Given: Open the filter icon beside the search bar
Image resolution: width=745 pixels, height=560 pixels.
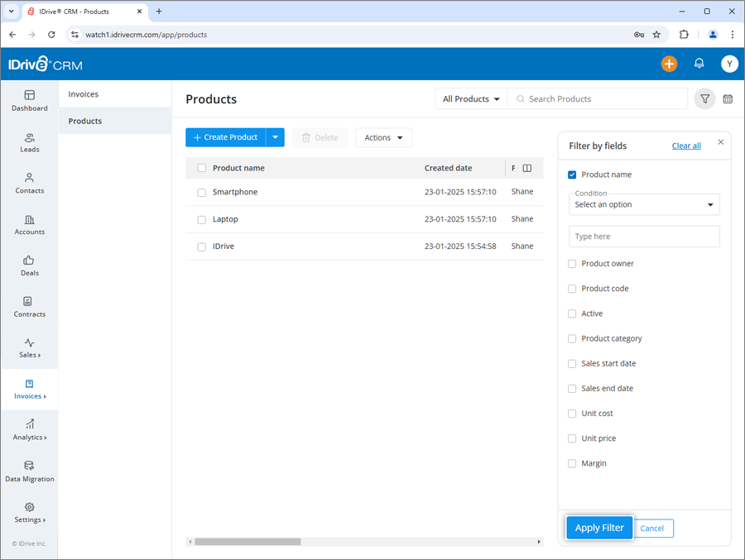Looking at the screenshot, I should point(704,98).
